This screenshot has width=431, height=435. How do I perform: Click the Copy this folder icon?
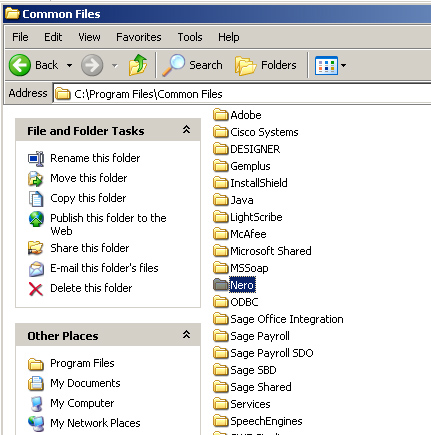tap(36, 199)
